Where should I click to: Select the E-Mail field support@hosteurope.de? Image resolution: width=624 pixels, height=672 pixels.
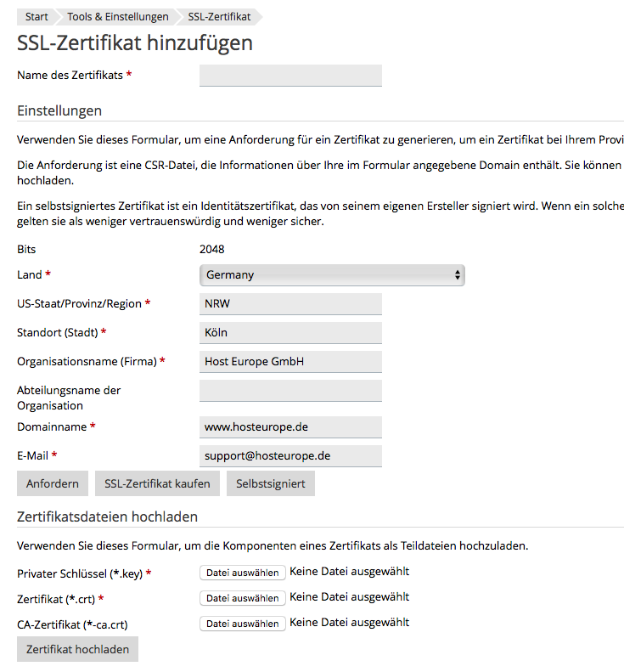pos(290,456)
